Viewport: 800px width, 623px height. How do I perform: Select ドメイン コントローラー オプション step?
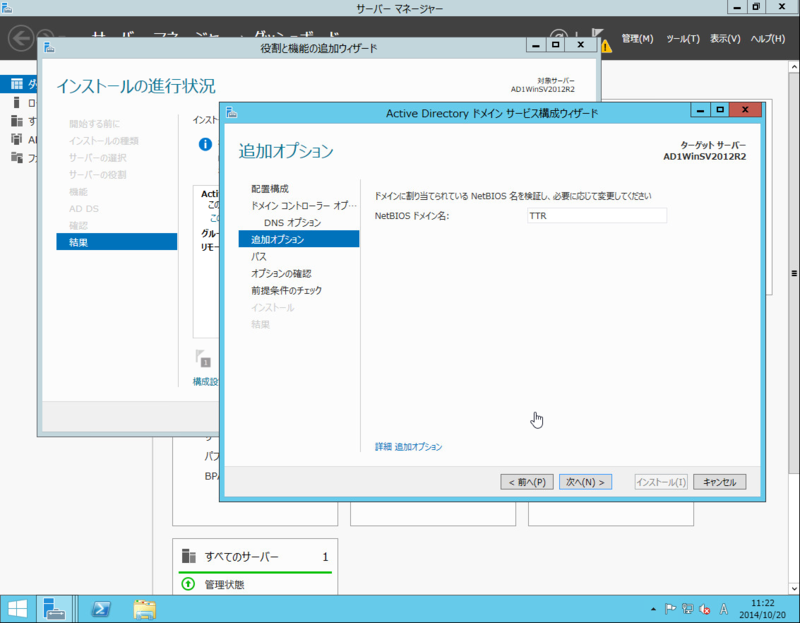pyautogui.click(x=304, y=206)
